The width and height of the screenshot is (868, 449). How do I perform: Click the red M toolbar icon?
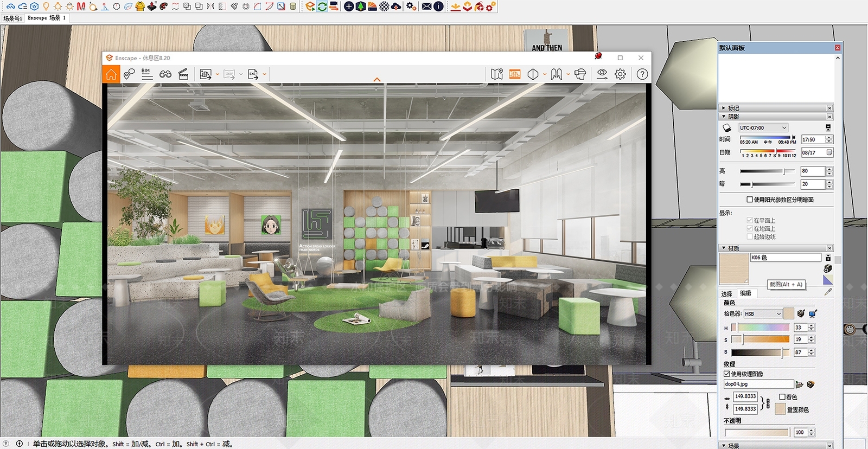click(x=81, y=7)
